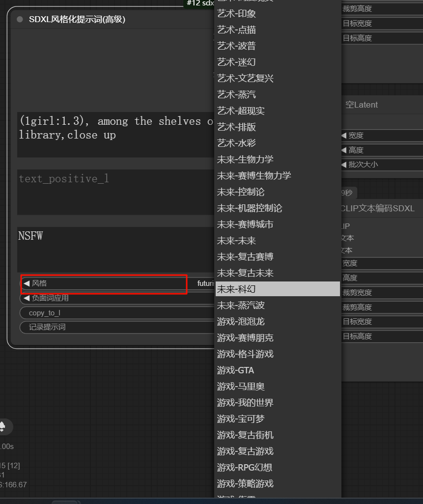Viewport: 423px width, 504px height.
Task: Pick 艺术-文艺复兴 from the style menu
Action: coord(278,79)
